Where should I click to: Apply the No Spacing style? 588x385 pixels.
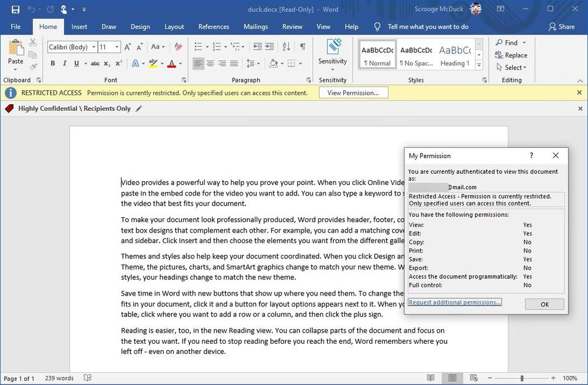pos(416,55)
